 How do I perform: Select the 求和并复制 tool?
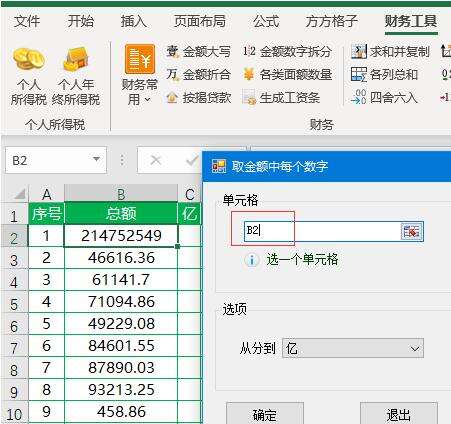390,52
